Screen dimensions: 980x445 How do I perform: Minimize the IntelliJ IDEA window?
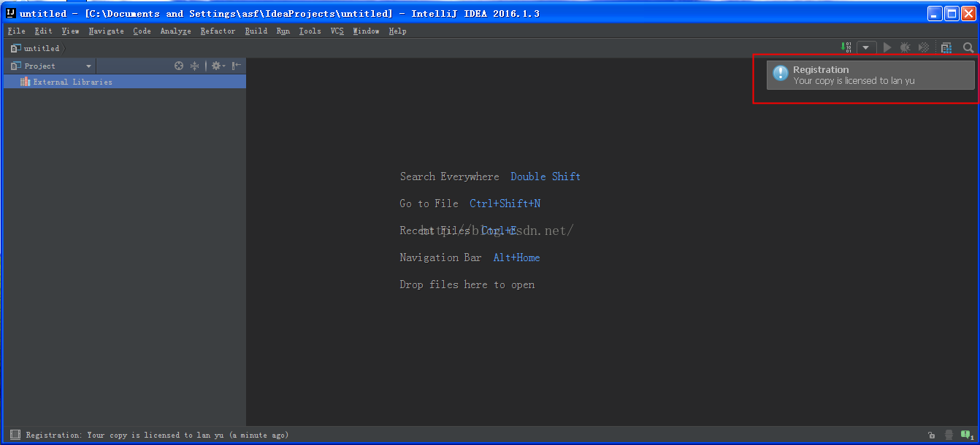point(935,13)
